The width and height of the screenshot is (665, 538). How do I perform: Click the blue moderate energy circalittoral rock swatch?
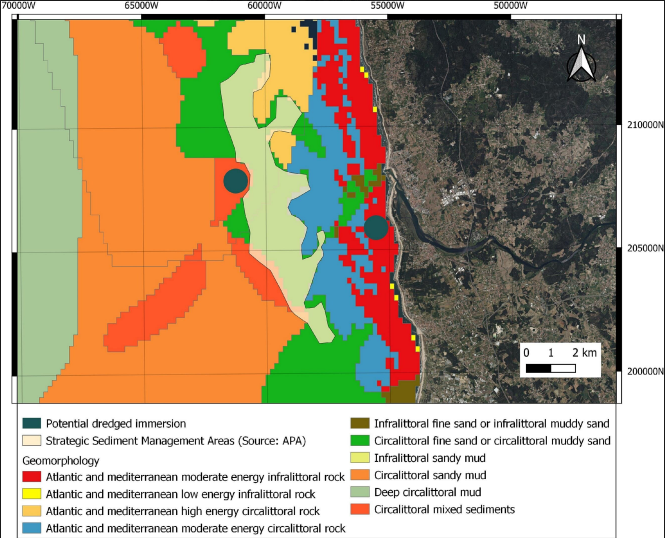click(30, 528)
